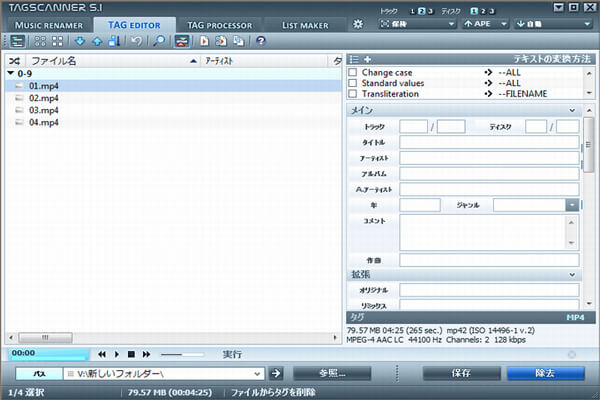Viewport: 600px width, 400px height.
Task: Click the sort files icon
Action: coord(114,41)
